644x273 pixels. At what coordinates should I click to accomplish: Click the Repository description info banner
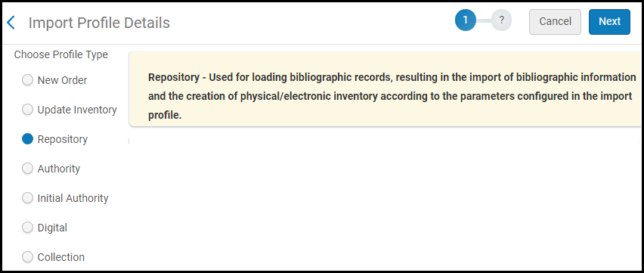(385, 89)
